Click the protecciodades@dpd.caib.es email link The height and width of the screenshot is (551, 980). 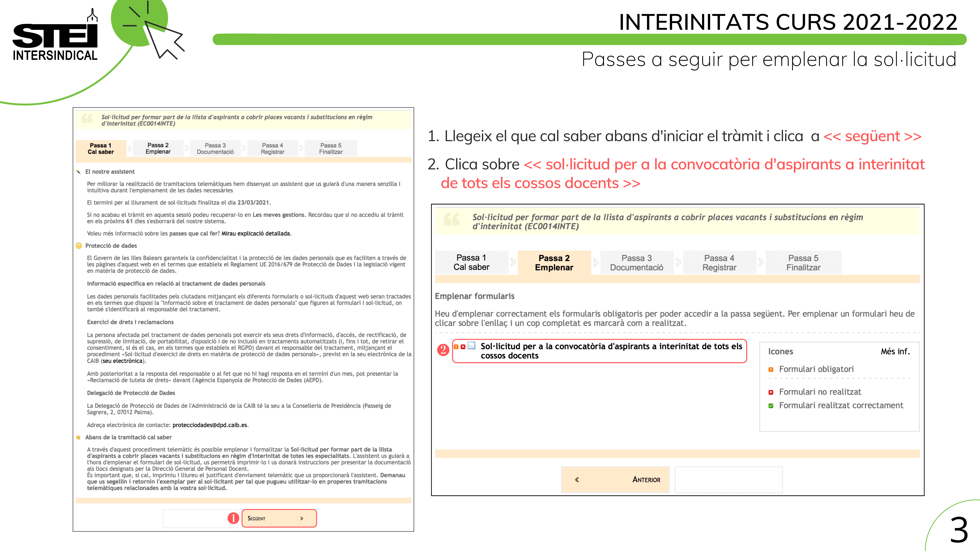210,425
